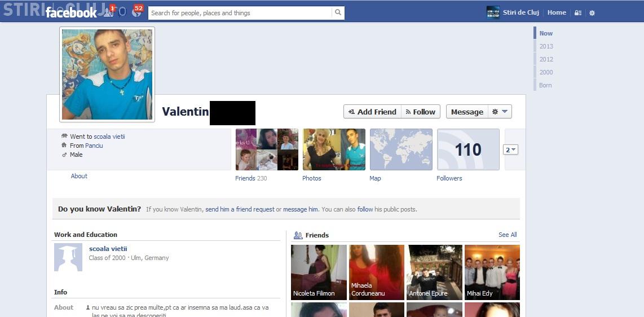
Task: Open the messages icon in top bar
Action: 122,12
